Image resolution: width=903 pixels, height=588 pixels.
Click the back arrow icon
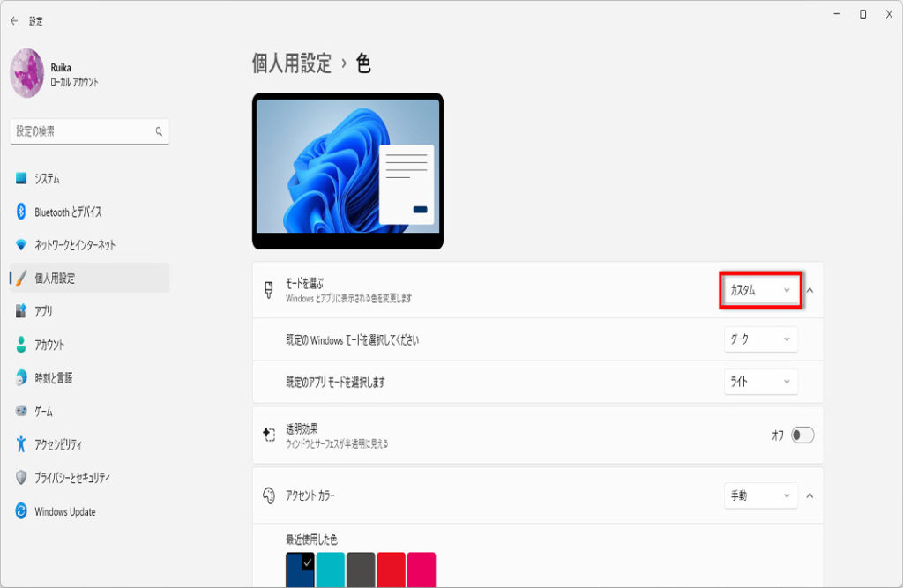pyautogui.click(x=14, y=21)
